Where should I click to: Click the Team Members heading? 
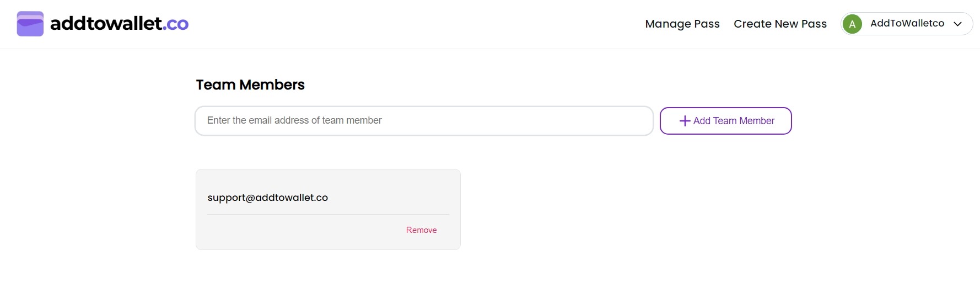click(x=250, y=84)
